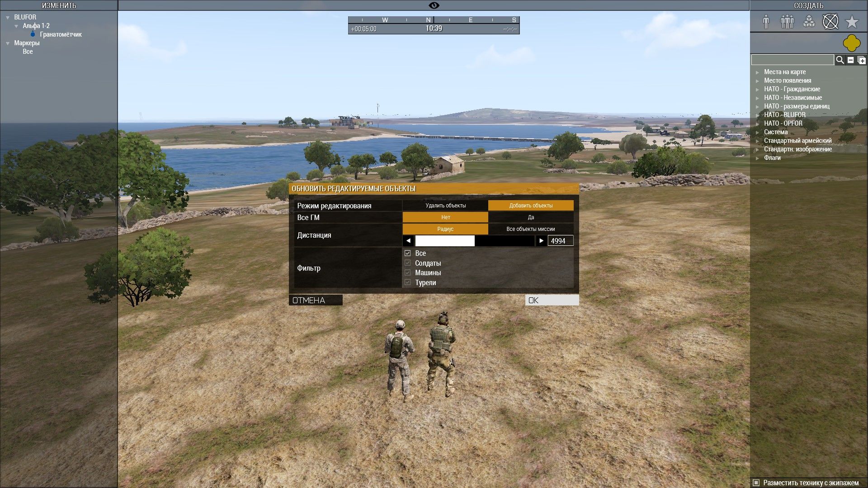Screen dimensions: 868x488
Task: Open the СОЗДАТЬ panel header
Action: coord(809,5)
